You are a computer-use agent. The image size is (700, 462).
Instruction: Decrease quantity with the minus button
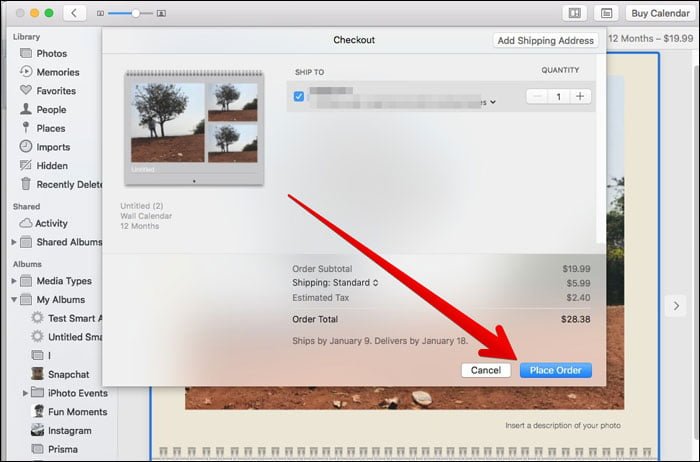tap(538, 96)
